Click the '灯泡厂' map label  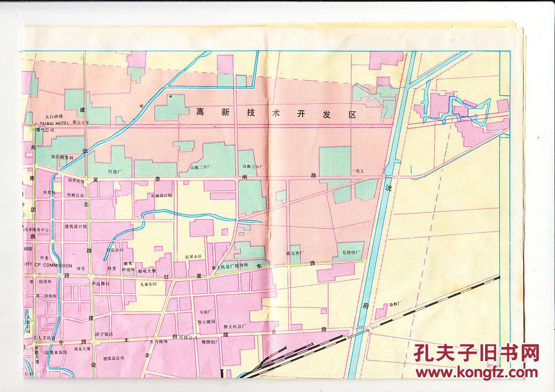115,171
